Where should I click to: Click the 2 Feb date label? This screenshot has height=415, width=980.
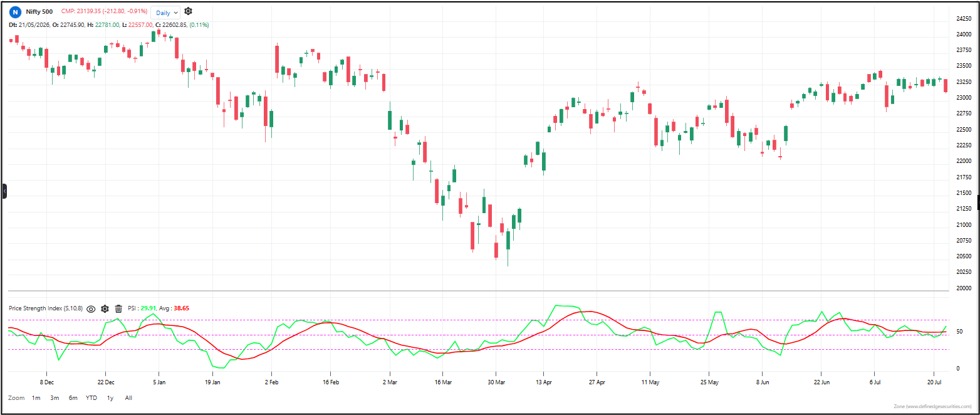271,381
